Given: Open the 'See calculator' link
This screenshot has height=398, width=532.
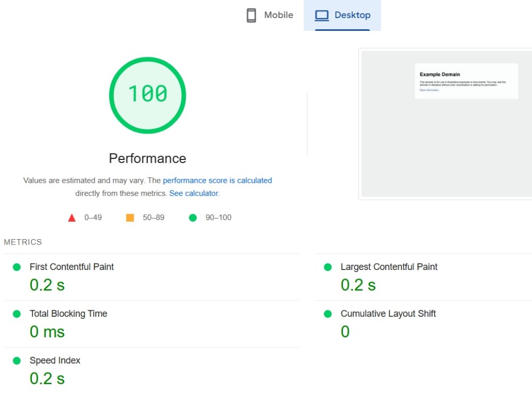Looking at the screenshot, I should [x=194, y=193].
